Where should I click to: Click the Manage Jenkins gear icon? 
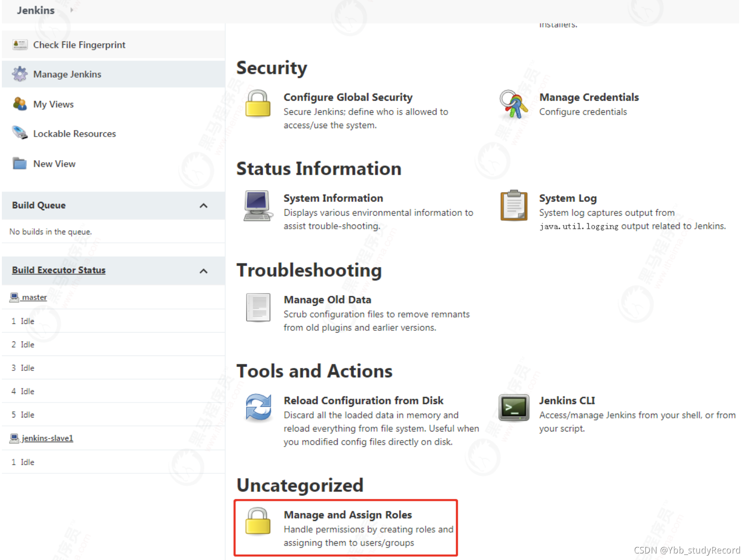tap(20, 74)
